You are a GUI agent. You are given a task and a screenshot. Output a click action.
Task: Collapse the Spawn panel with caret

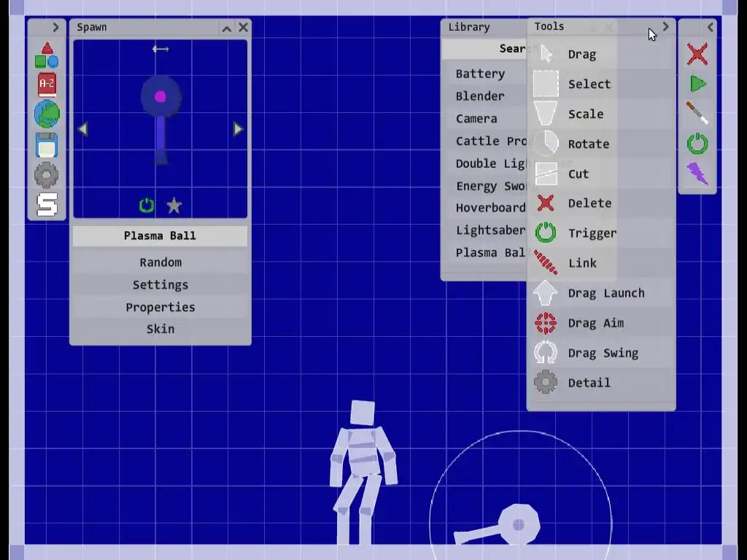pyautogui.click(x=227, y=28)
